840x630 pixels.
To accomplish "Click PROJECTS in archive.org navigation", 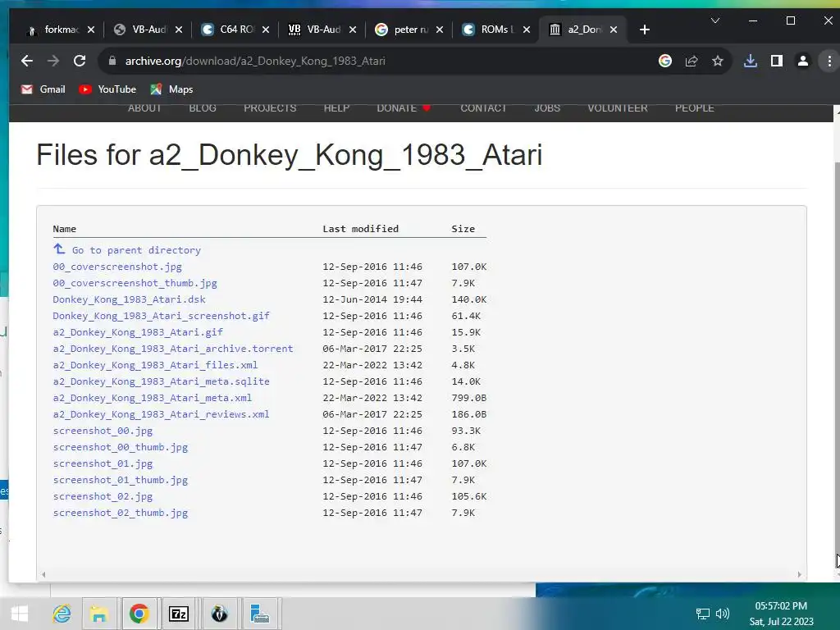I will tap(270, 108).
